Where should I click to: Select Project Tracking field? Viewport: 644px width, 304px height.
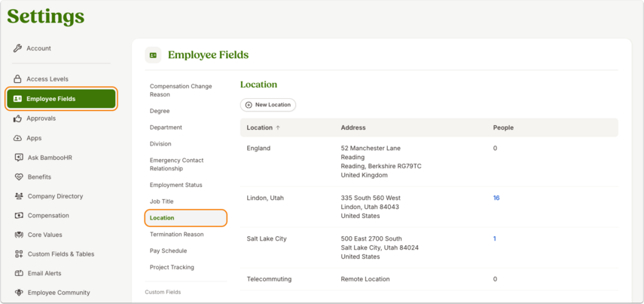172,267
